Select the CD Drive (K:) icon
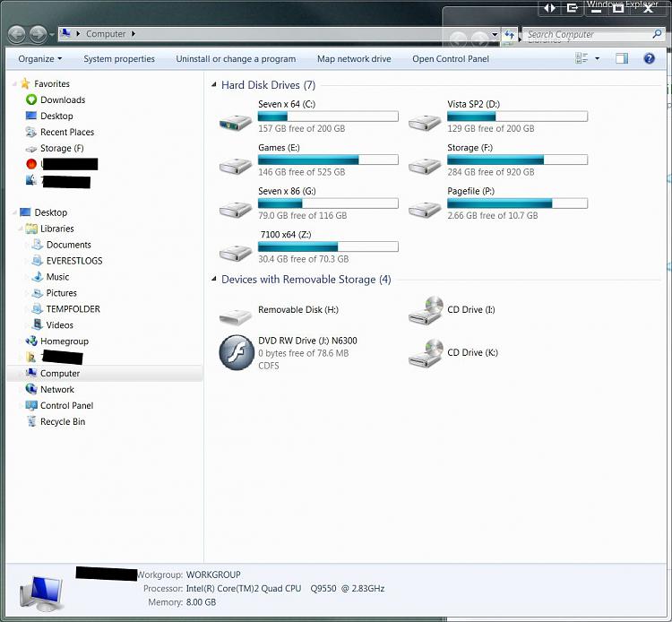672x622 pixels. click(426, 353)
